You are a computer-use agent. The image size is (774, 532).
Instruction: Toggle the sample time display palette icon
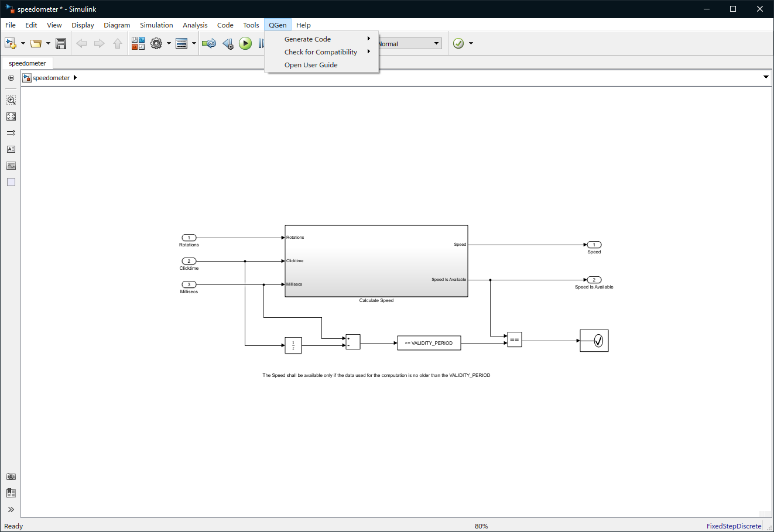pos(11,133)
